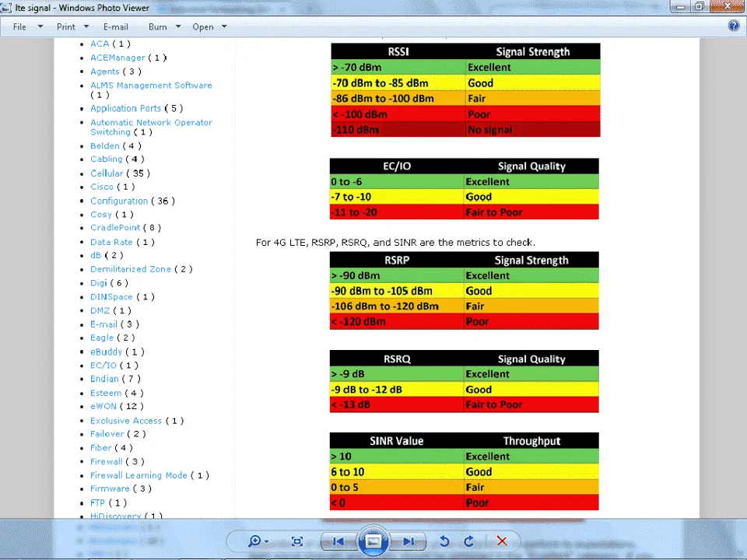Image resolution: width=747 pixels, height=560 pixels.
Task: Open the Open menu
Action: coord(203,27)
